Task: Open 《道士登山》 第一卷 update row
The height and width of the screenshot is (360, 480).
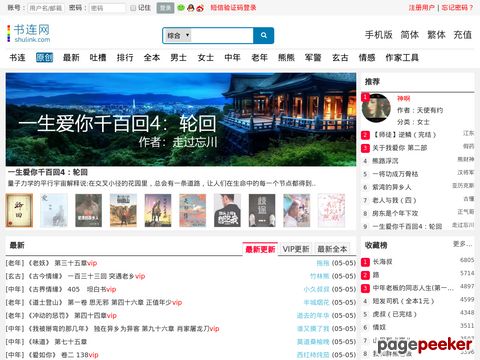Action: coord(105,302)
